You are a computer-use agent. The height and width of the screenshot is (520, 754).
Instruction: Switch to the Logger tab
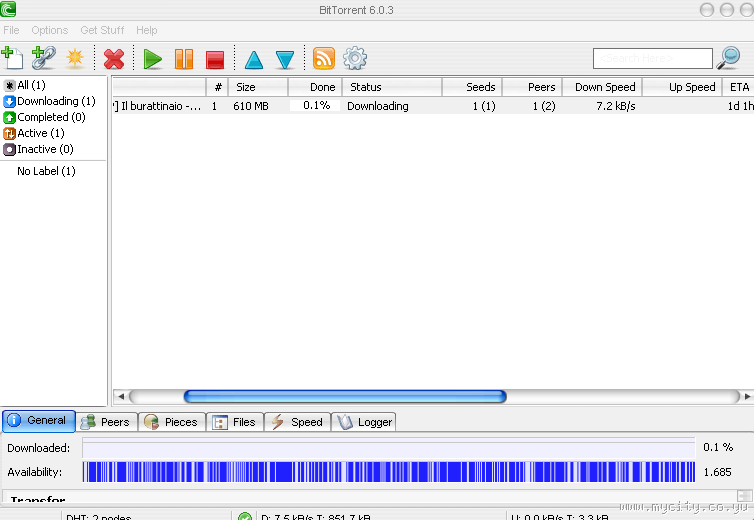[x=364, y=422]
